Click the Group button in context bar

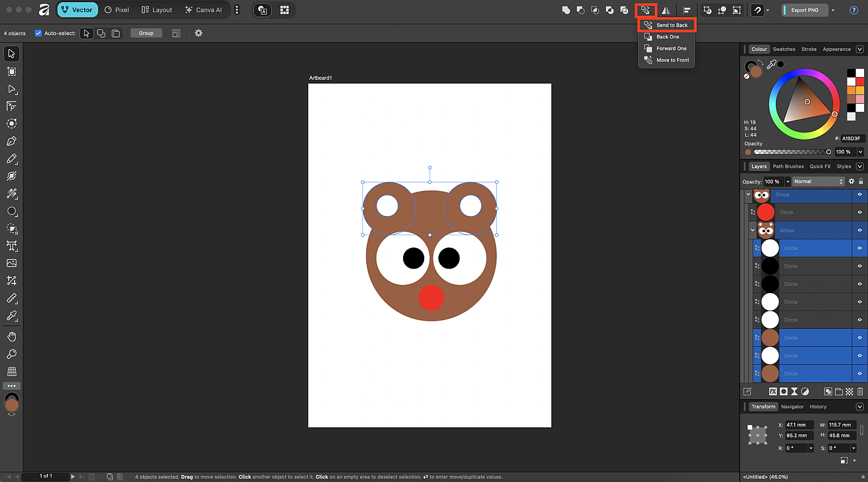(x=146, y=33)
